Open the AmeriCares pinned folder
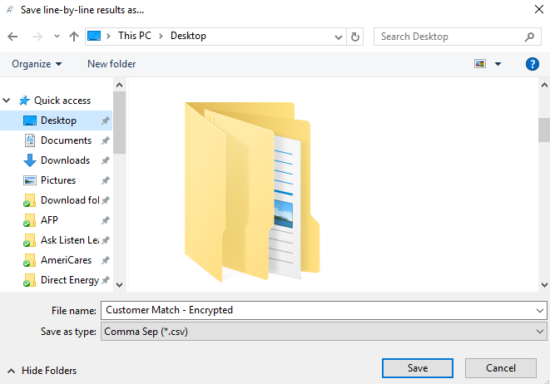 [x=66, y=260]
